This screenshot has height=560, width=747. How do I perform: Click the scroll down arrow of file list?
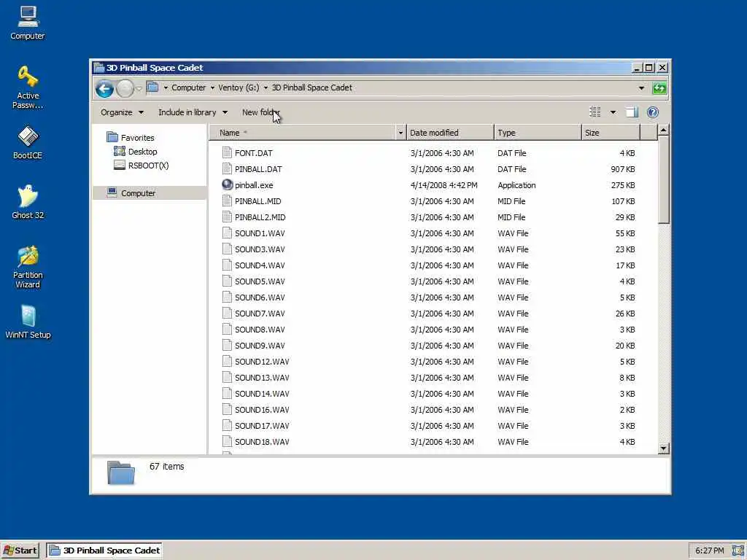[664, 448]
